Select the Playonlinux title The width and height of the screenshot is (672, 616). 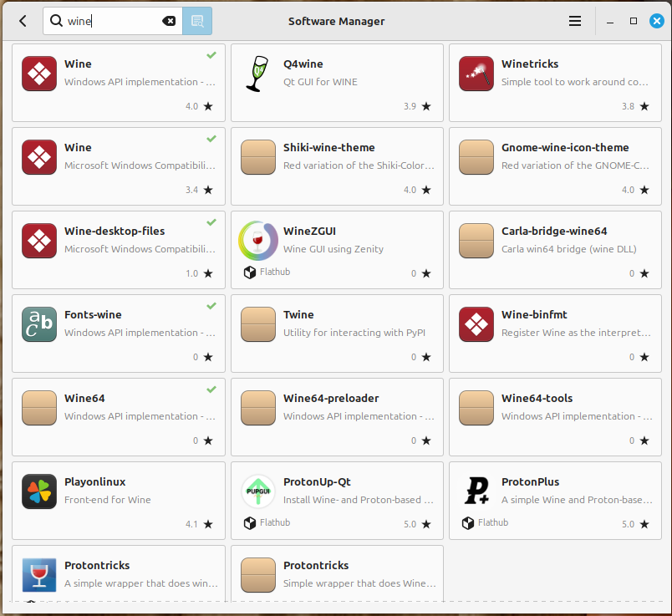(x=94, y=481)
